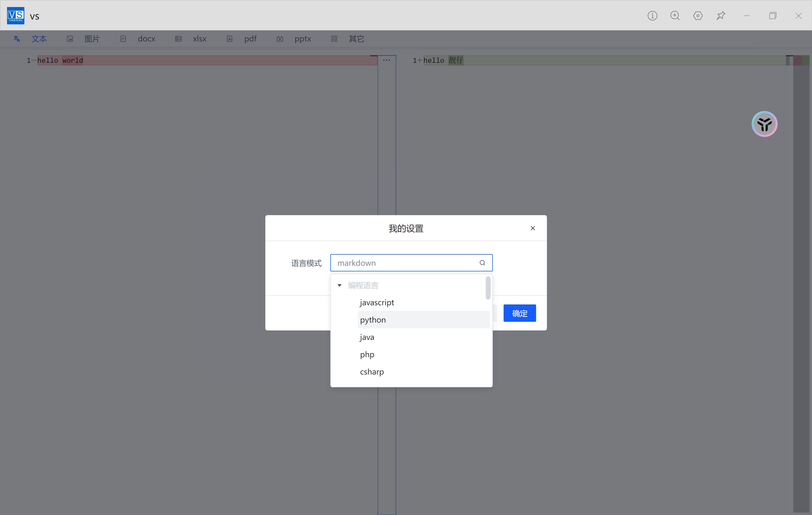The image size is (812, 515).
Task: Click the table icon beside xlsx
Action: [178, 39]
